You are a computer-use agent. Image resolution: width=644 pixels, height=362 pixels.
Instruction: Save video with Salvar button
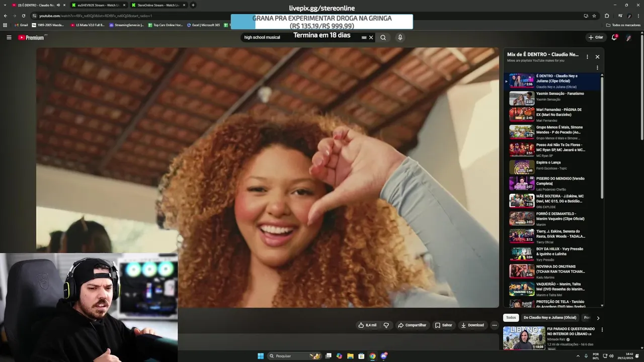point(444,325)
